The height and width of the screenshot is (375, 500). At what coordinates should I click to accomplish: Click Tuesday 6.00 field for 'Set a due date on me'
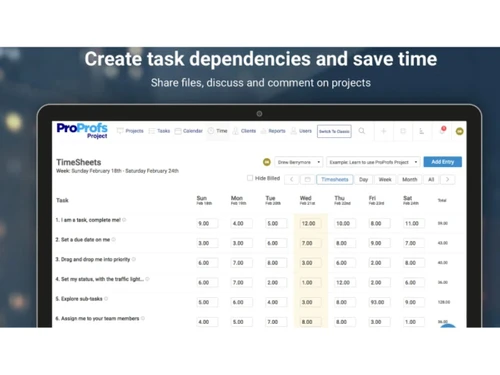coord(276,243)
